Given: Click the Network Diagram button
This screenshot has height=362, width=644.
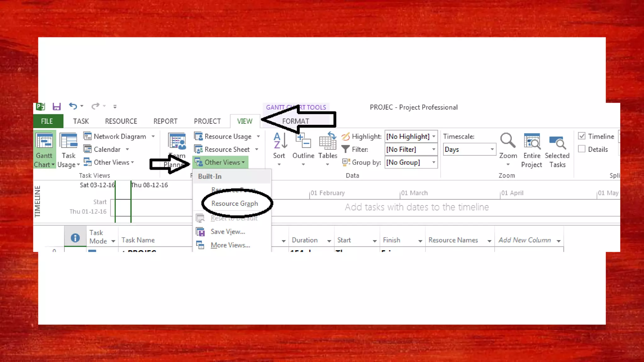Looking at the screenshot, I should pyautogui.click(x=119, y=136).
